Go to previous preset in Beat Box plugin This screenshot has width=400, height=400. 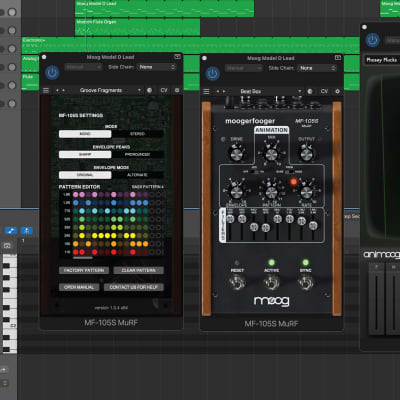[x=218, y=91]
